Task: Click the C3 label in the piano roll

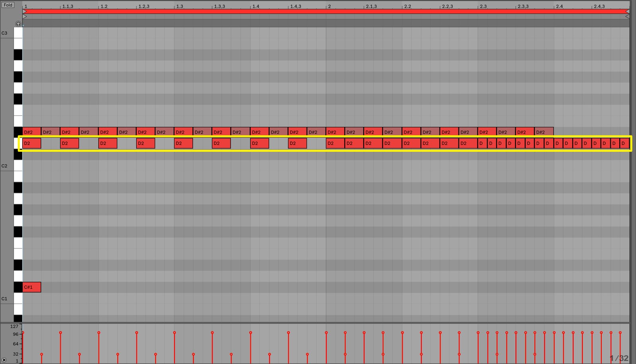Action: [x=4, y=33]
